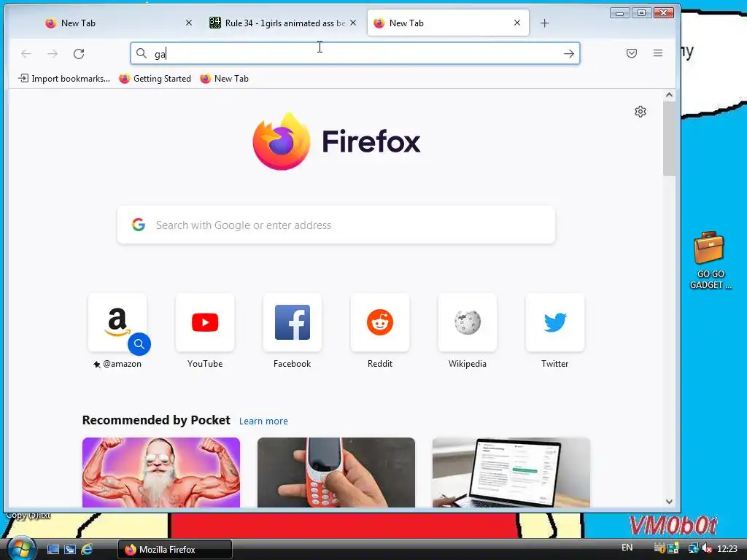Click the Mozilla Firefox taskbar button
747x560 pixels.
point(175,550)
